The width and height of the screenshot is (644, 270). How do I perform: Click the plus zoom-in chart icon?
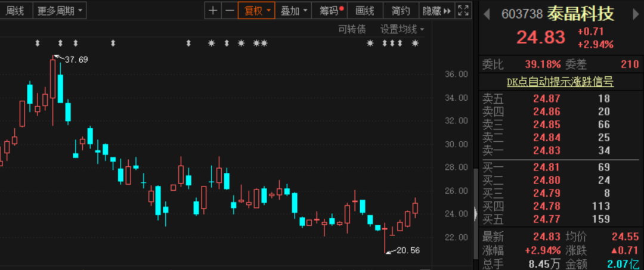tap(213, 10)
